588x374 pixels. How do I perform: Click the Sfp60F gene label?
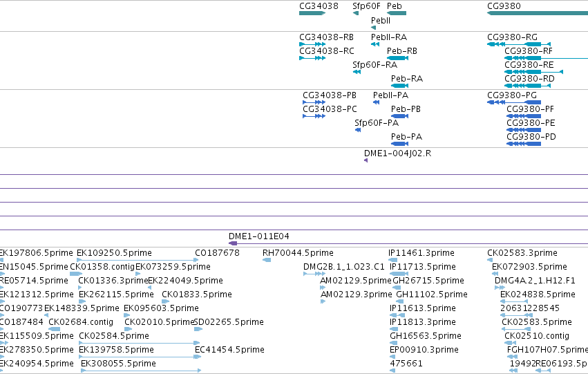click(x=366, y=6)
